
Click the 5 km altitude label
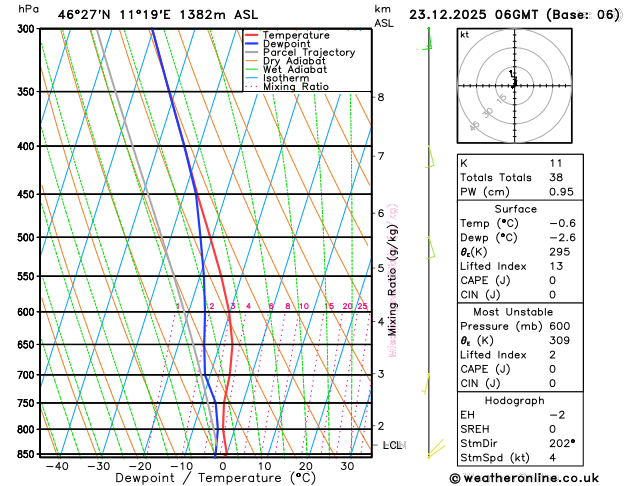click(x=381, y=268)
